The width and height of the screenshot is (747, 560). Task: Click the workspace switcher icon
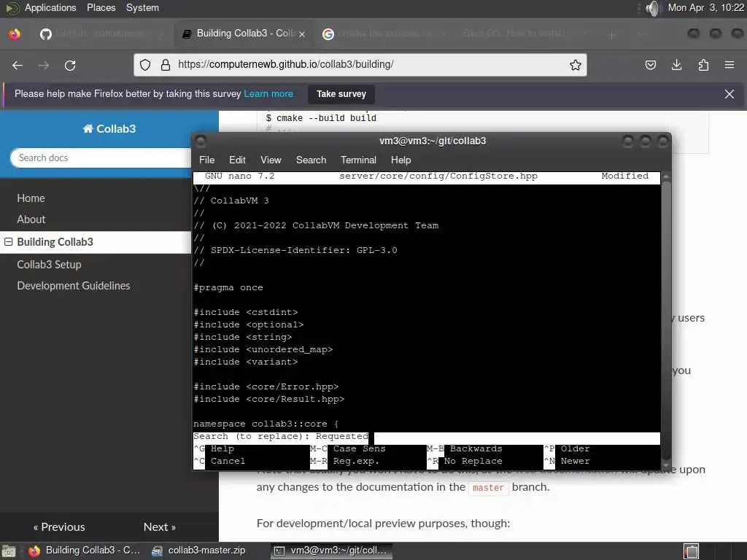click(x=692, y=551)
